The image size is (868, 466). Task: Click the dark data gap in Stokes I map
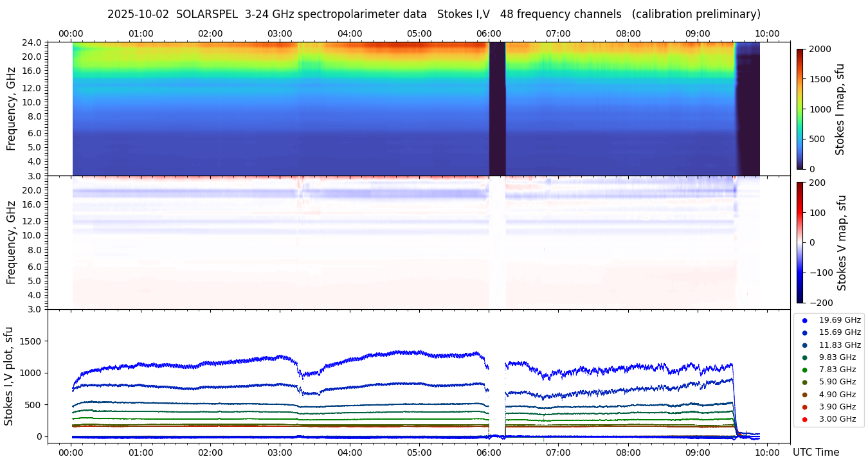[497, 109]
